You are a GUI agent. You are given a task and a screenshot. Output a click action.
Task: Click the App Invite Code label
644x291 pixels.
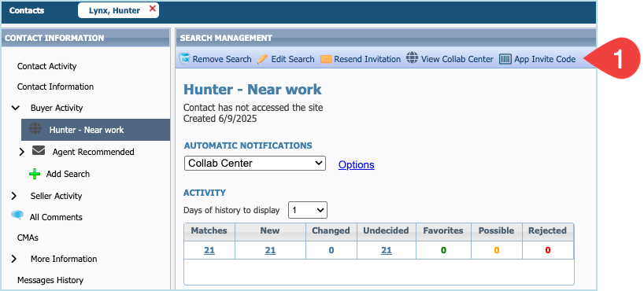pyautogui.click(x=545, y=59)
